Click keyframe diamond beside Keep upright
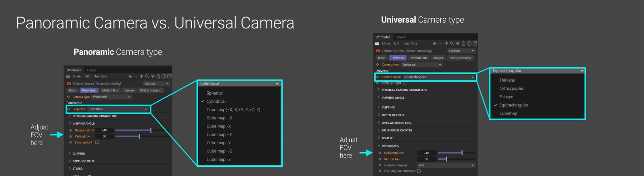The image size is (644, 176). pos(71,142)
